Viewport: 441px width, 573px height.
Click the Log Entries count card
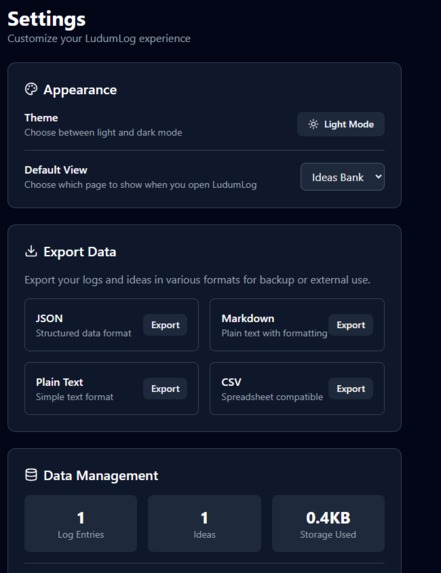81,523
